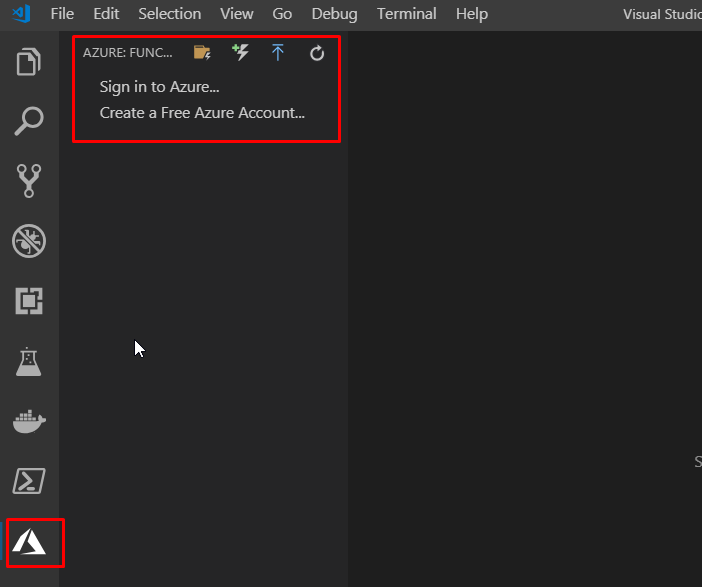
Task: Select the Azure icon in activity bar
Action: pos(29,542)
